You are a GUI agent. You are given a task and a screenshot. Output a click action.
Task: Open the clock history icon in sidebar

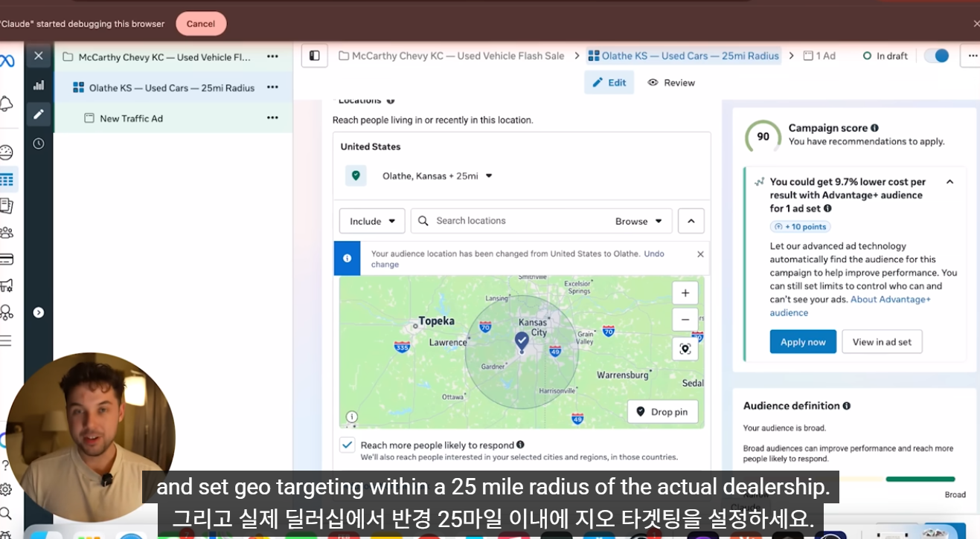tap(39, 143)
